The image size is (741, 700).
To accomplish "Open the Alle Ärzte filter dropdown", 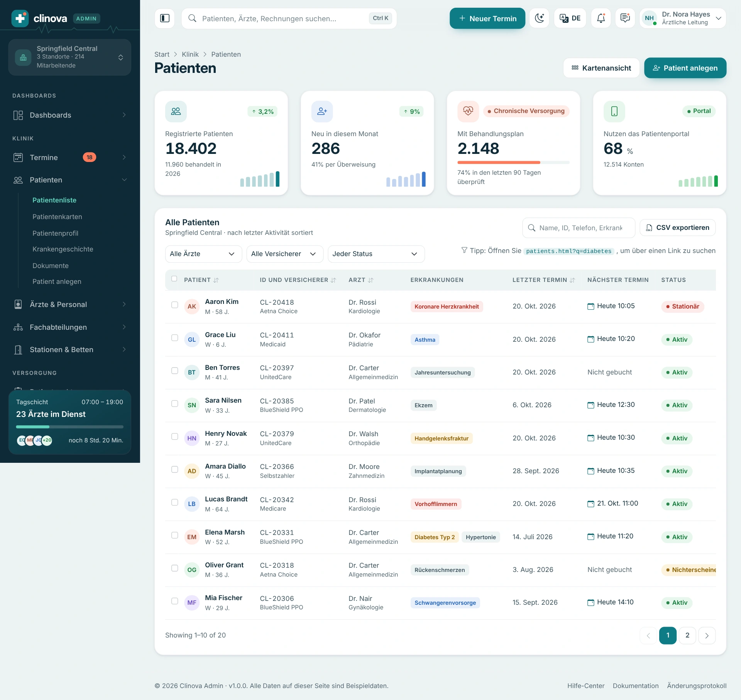I will tap(203, 254).
